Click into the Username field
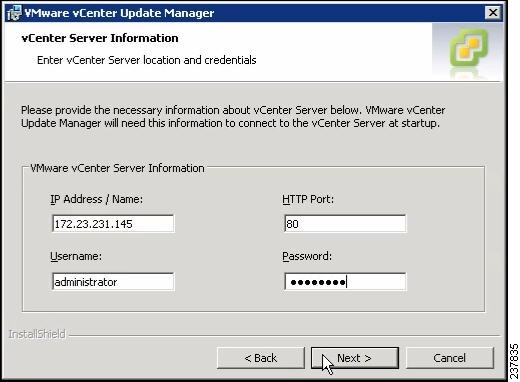The image size is (520, 382). tap(113, 282)
